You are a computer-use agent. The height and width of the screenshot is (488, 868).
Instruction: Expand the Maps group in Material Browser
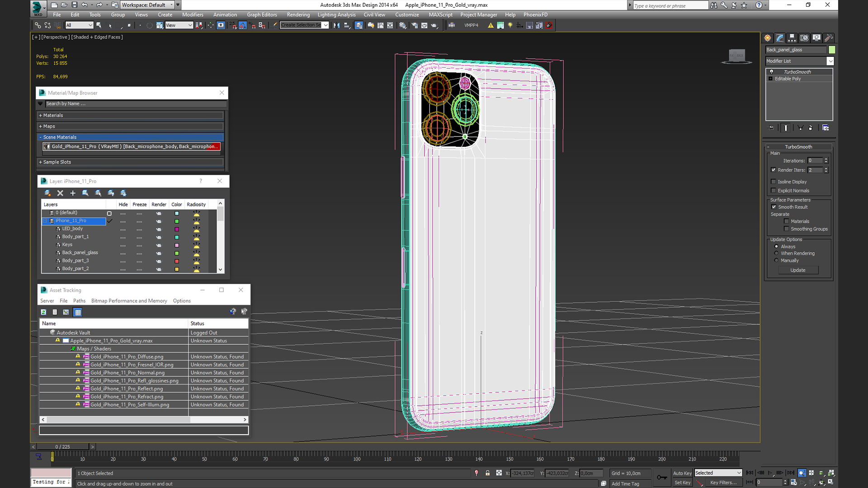131,127
